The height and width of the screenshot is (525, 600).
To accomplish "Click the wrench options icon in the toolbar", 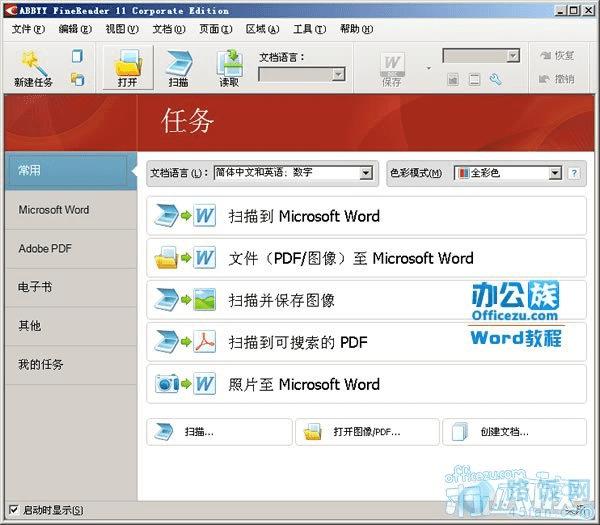I will coord(496,80).
